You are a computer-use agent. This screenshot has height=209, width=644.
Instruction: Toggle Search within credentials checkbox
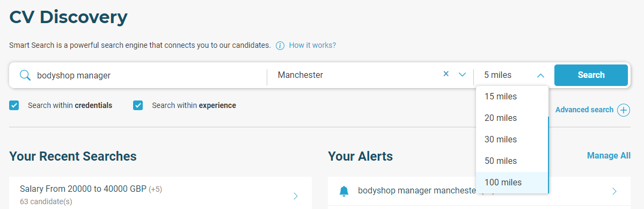[14, 105]
